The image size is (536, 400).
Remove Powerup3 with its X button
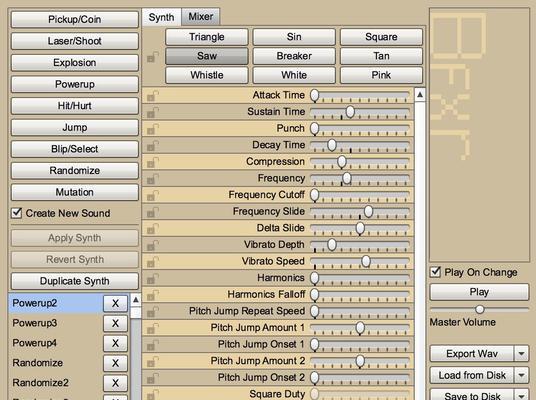[x=116, y=323]
